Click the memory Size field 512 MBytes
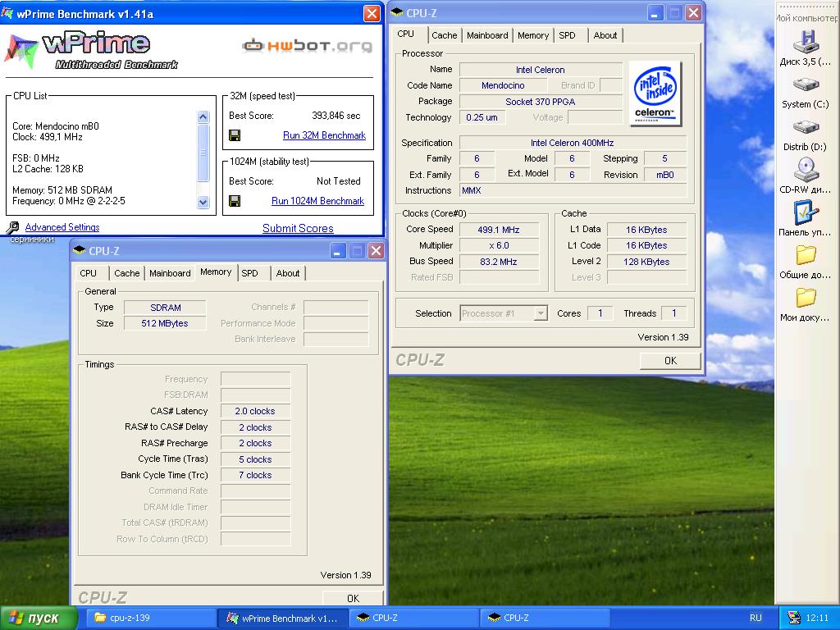Image resolution: width=840 pixels, height=630 pixels. [165, 323]
